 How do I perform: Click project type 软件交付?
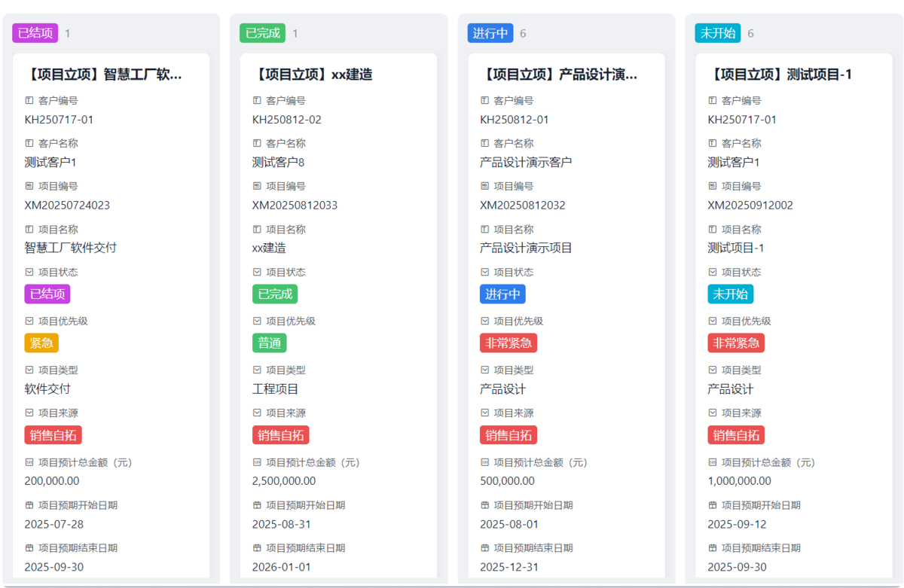47,389
